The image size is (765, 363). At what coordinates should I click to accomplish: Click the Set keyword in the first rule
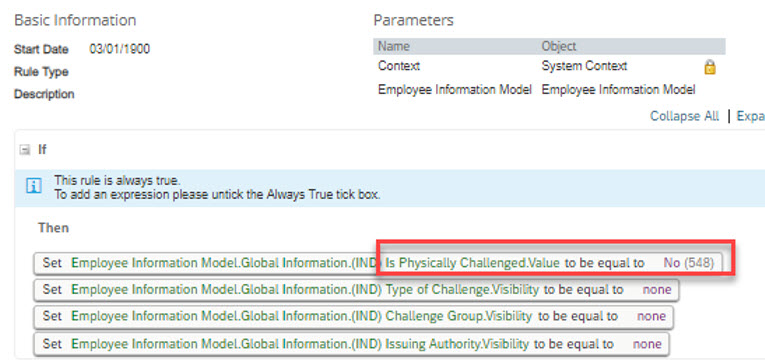pyautogui.click(x=52, y=263)
